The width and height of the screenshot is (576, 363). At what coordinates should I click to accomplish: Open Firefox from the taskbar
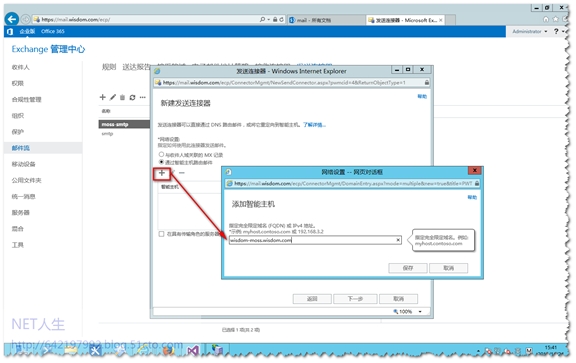169,351
